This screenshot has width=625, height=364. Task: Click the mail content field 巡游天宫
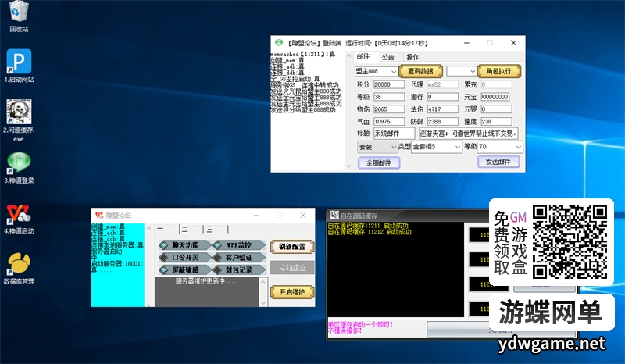click(x=468, y=134)
